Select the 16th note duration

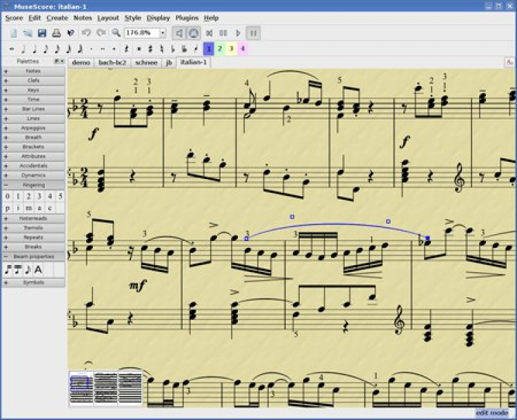(57, 49)
